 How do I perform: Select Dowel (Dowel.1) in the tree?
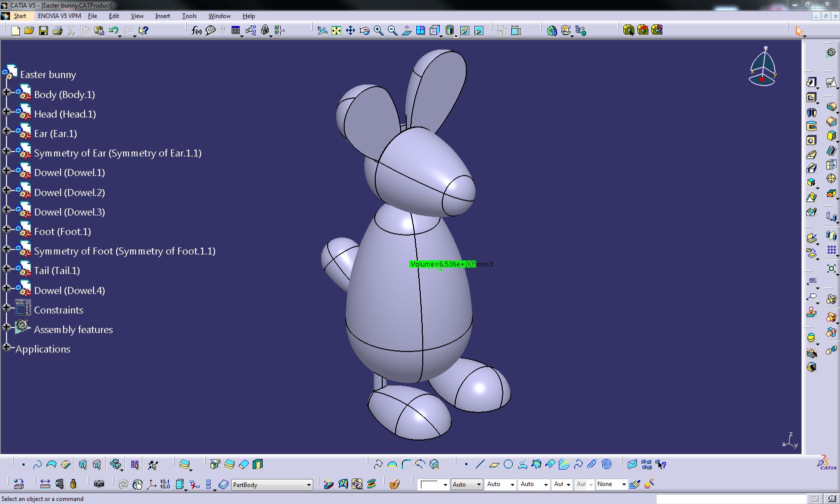[x=70, y=172]
